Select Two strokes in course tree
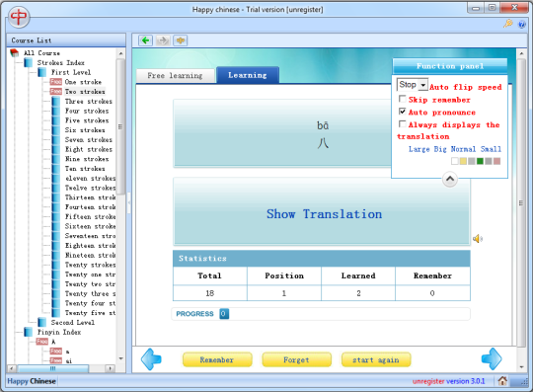The image size is (533, 392). click(85, 92)
